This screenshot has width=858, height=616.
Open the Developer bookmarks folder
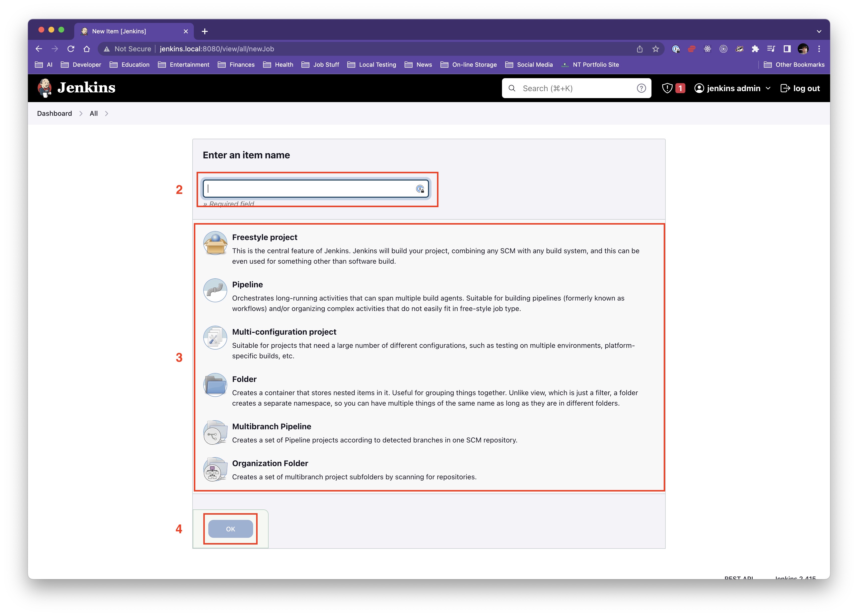point(81,65)
